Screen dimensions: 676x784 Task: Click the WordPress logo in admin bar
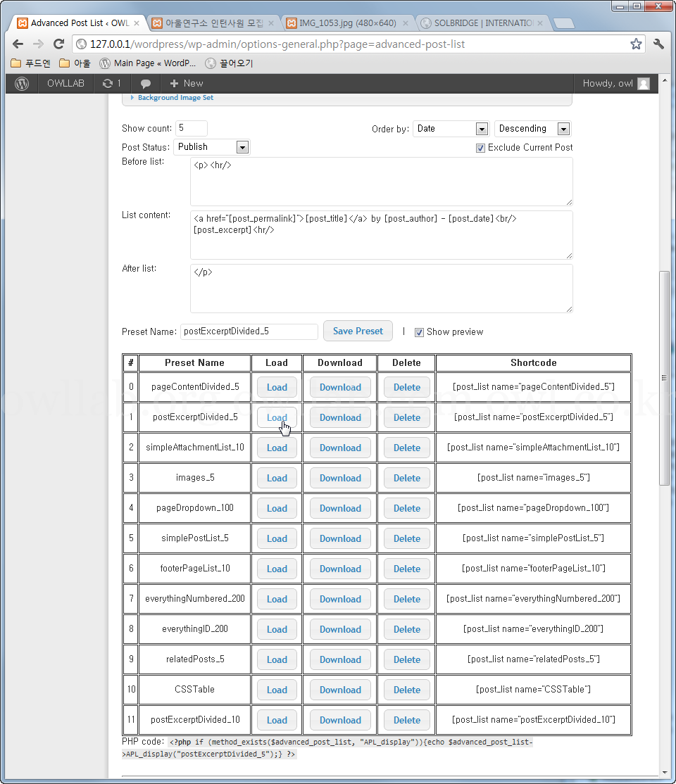pos(22,83)
